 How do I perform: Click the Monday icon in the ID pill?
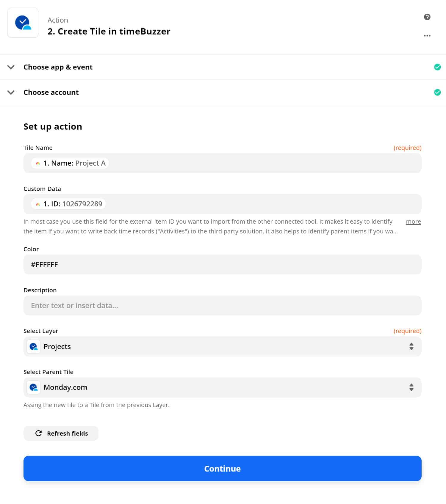38,204
